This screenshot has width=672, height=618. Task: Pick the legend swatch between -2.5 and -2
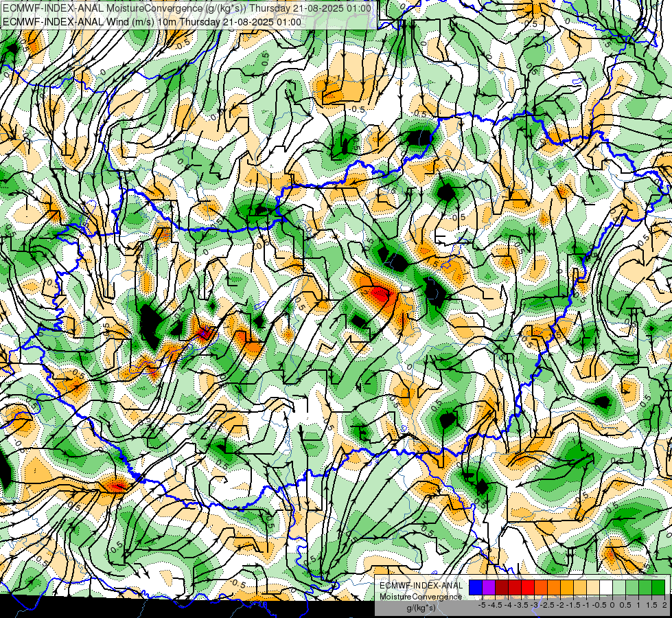pyautogui.click(x=554, y=587)
